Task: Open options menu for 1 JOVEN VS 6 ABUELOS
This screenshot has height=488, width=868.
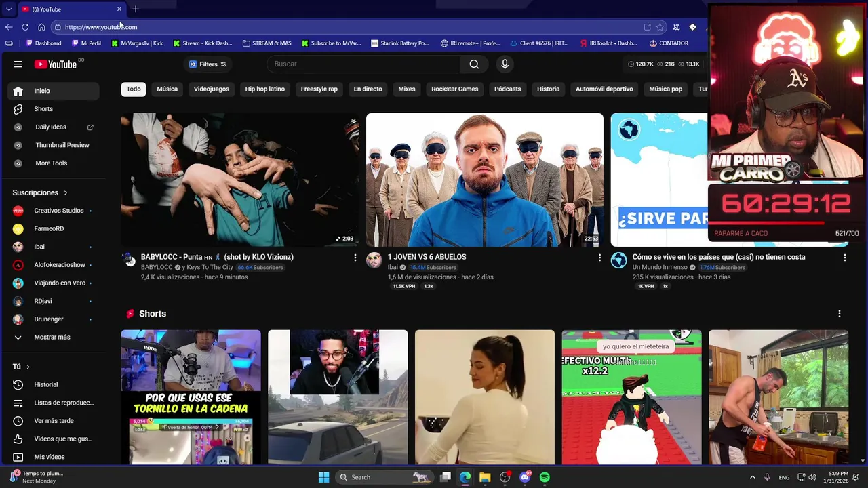Action: tap(599, 258)
